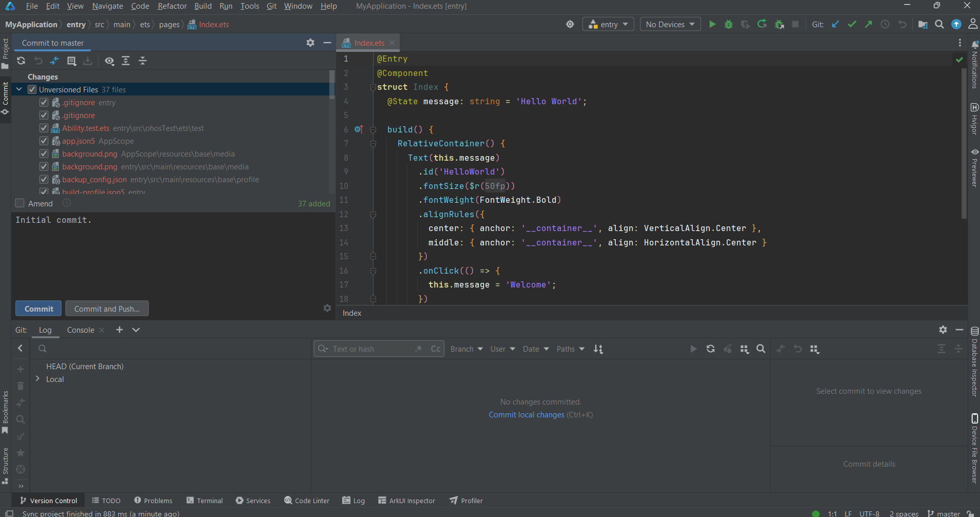The image size is (980, 517).
Task: Open ArkUI Inspector tool window
Action: click(x=407, y=501)
